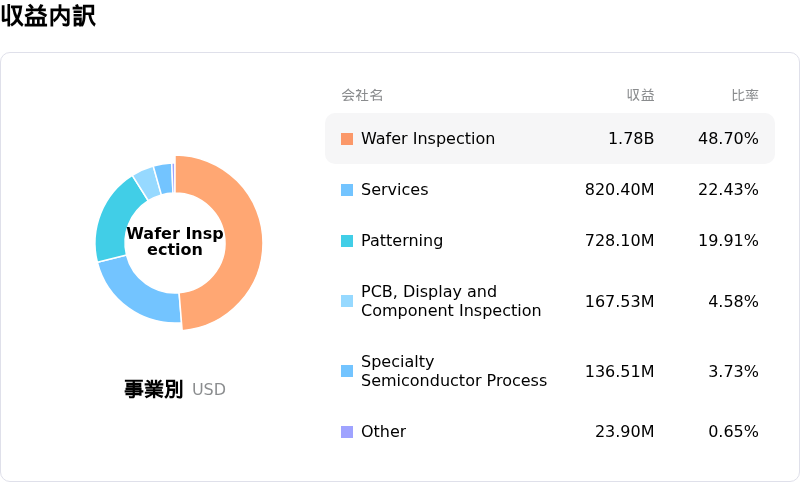Select the Patterning row label
The image size is (800, 482).
[x=402, y=241]
